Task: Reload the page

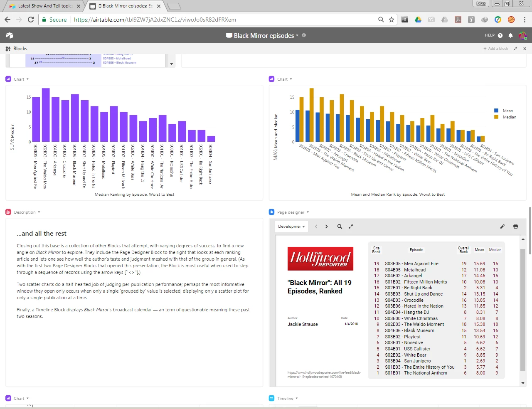Action: pos(31,20)
